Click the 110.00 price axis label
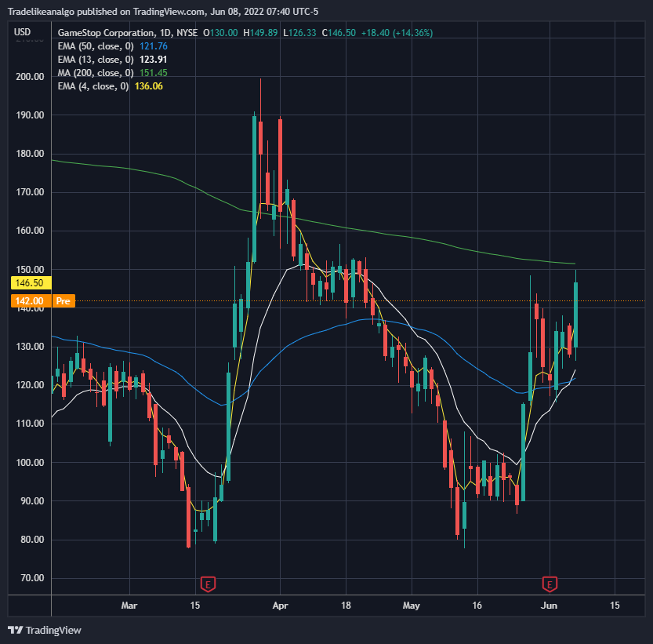Viewport: 653px width, 644px height. click(30, 424)
